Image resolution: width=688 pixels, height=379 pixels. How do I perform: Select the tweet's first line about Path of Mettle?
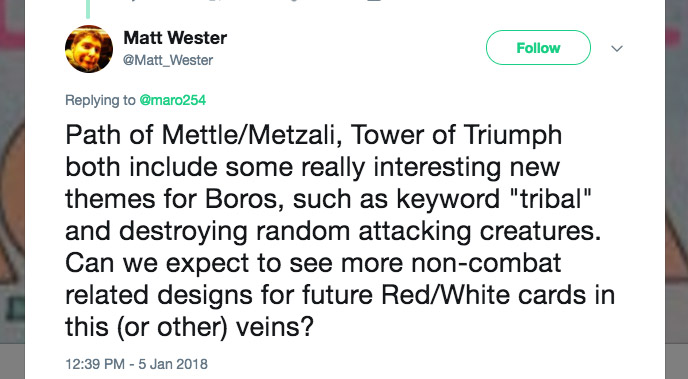click(x=314, y=135)
